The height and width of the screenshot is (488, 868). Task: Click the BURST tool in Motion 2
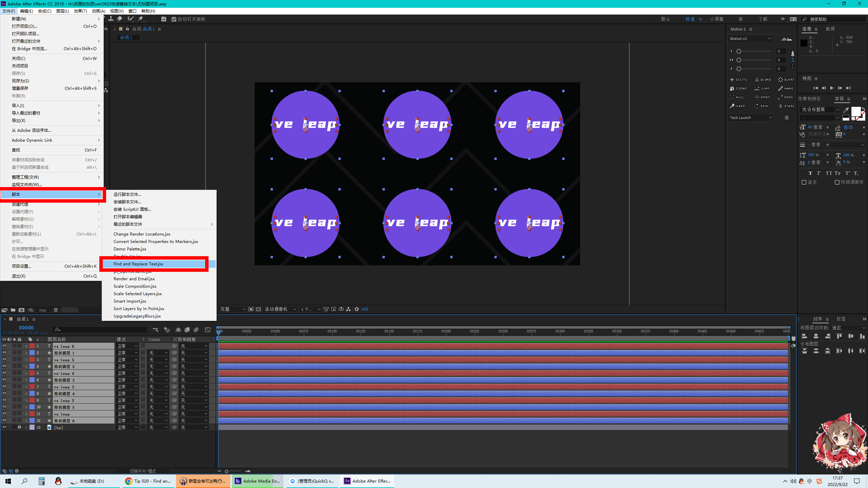pos(786,80)
